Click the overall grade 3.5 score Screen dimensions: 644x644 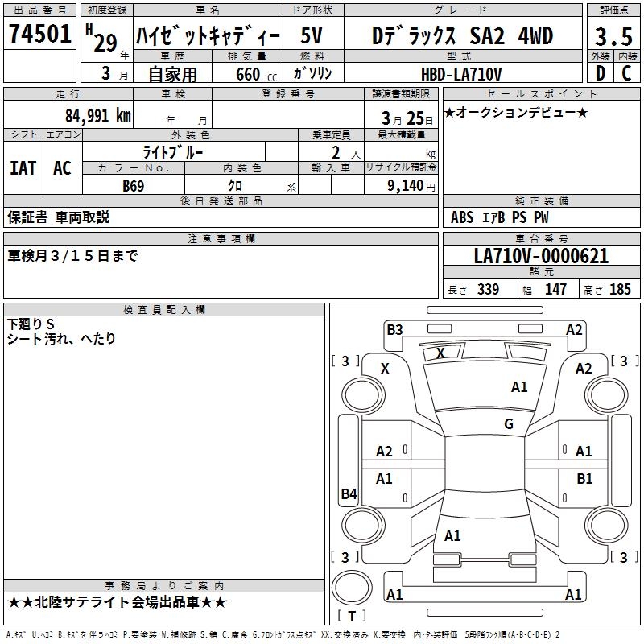tap(613, 36)
